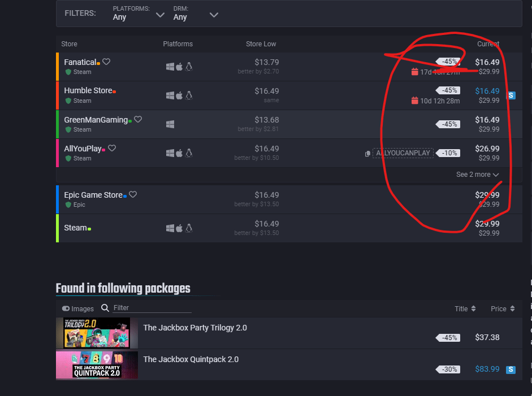The height and width of the screenshot is (396, 532).
Task: Open the GreenManGaming store link
Action: [96, 120]
